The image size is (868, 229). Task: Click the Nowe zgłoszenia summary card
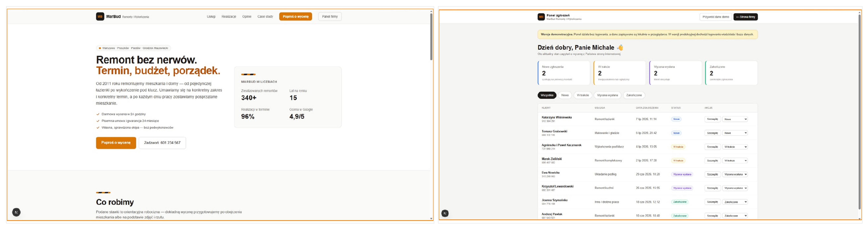pos(564,73)
